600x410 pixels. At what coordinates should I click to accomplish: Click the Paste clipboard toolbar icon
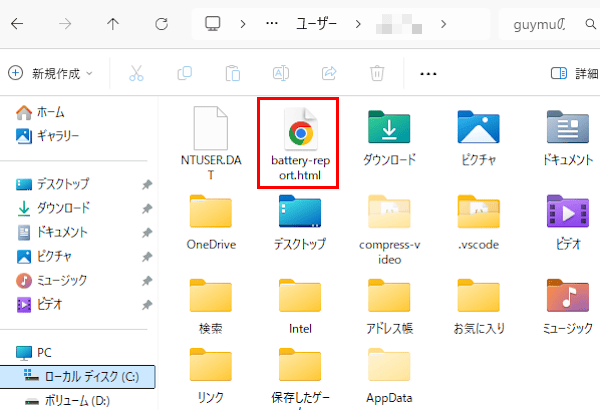233,73
